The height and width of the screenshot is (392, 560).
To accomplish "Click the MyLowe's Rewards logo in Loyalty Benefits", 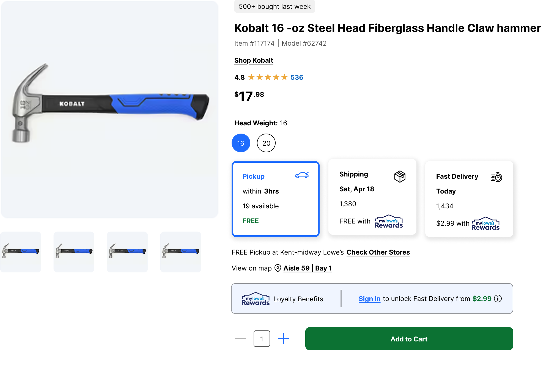I will pos(256,299).
